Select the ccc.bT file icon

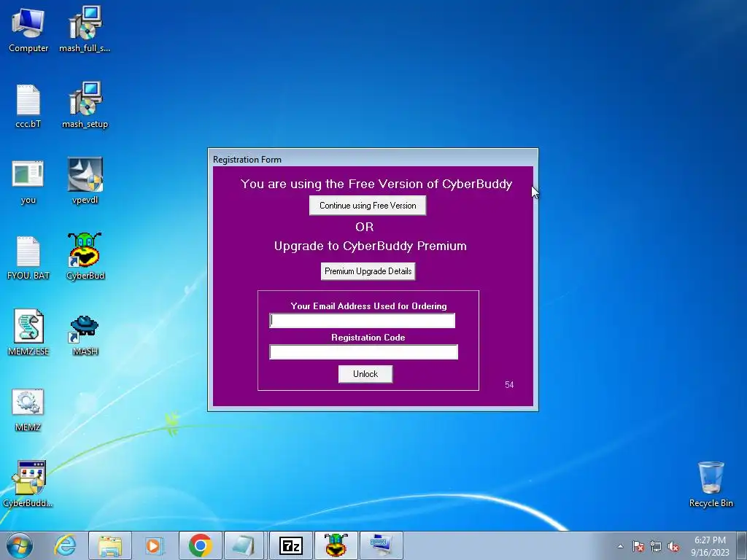click(28, 106)
